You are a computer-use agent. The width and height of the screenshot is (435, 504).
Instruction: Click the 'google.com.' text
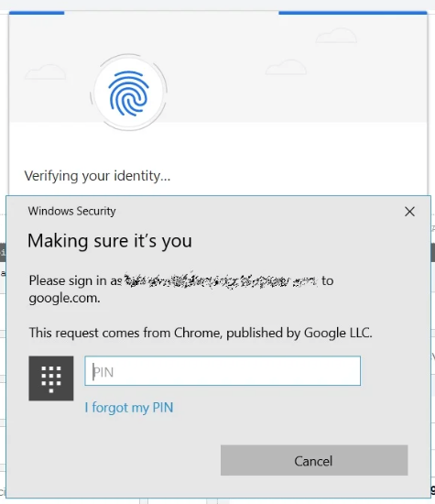(x=65, y=299)
